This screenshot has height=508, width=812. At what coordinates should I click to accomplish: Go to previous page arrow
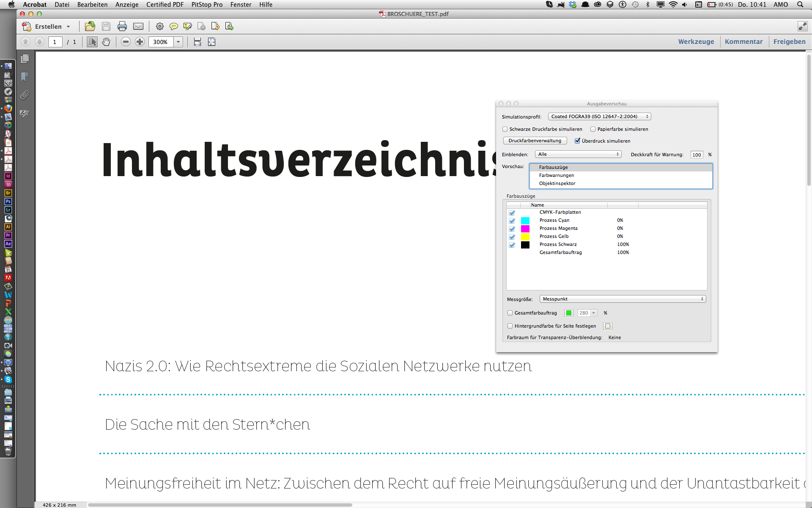coord(25,41)
